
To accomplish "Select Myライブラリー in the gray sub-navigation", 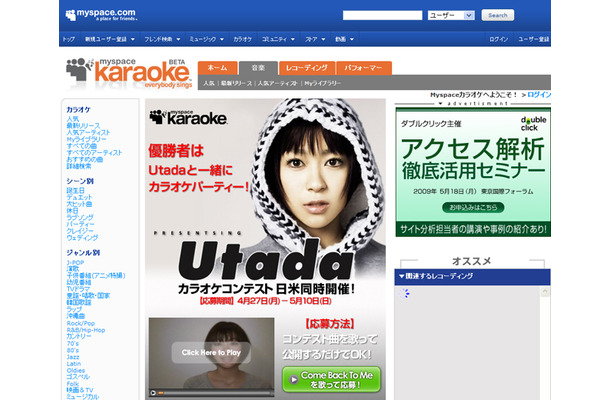I will pos(322,83).
